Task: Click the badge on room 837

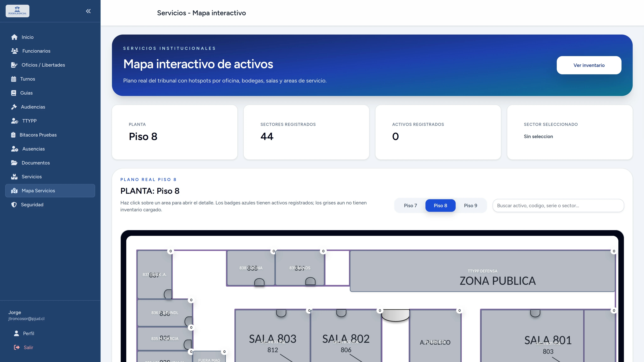Action: (171, 251)
